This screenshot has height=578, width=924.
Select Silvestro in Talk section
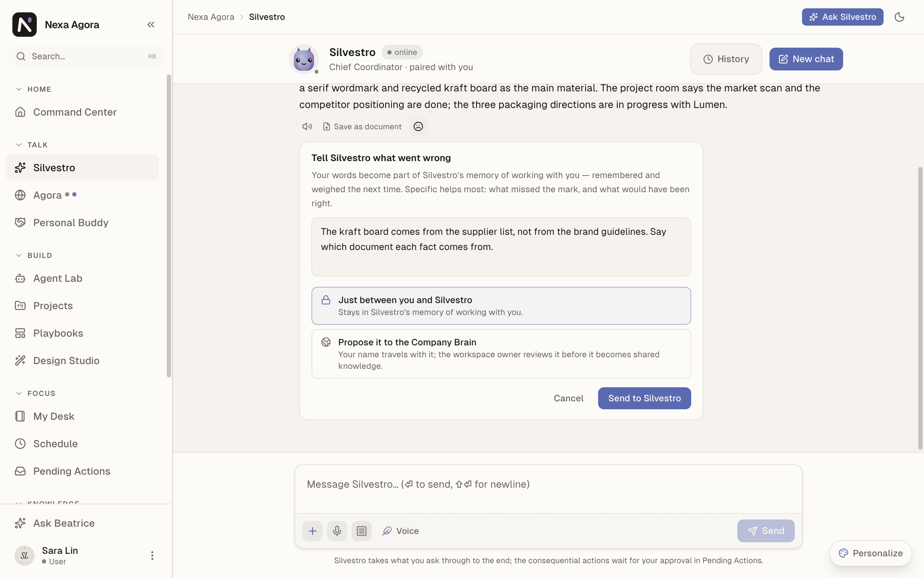click(82, 168)
